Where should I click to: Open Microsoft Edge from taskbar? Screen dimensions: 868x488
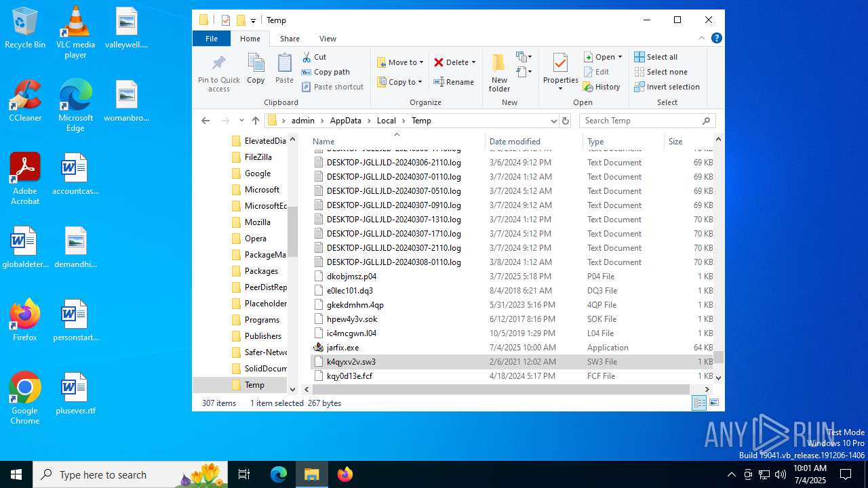tap(279, 474)
